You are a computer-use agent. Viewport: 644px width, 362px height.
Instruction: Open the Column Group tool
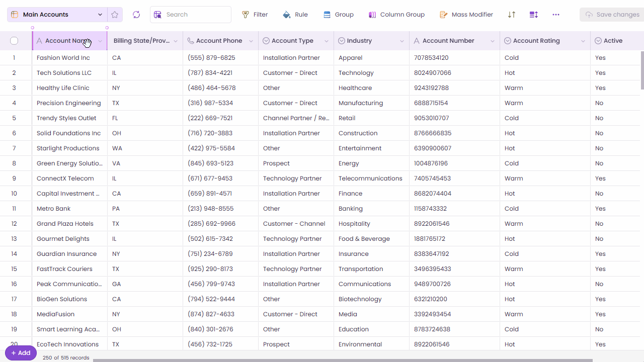[x=396, y=15]
